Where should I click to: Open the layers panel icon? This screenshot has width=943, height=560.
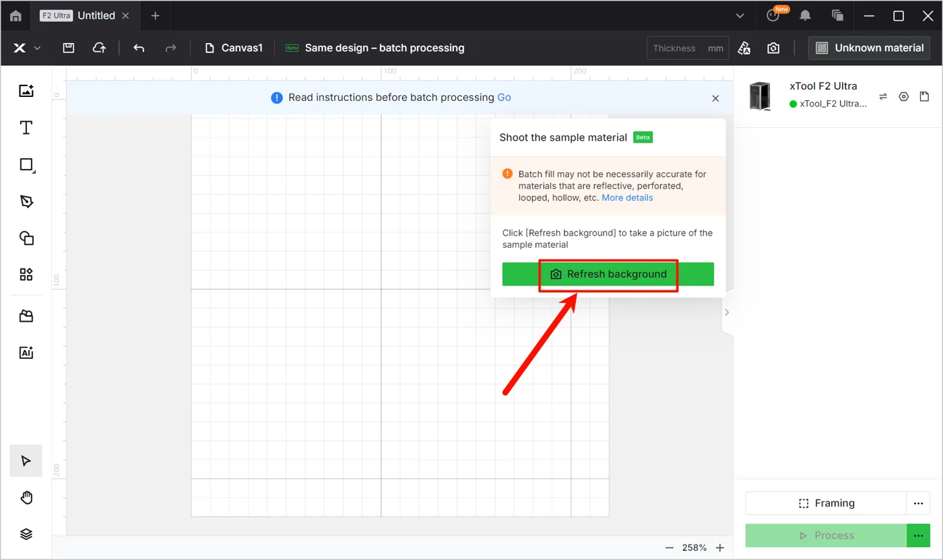point(26,534)
